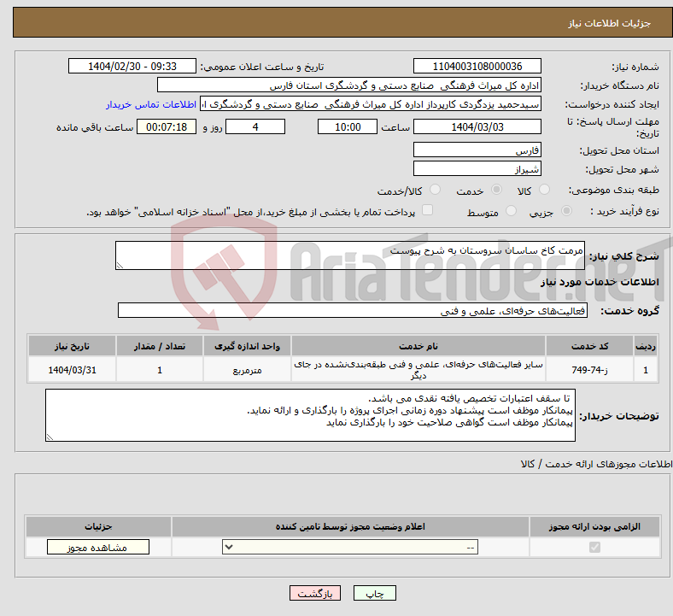Click the نام خدمت column header
673x616 pixels.
click(418, 346)
